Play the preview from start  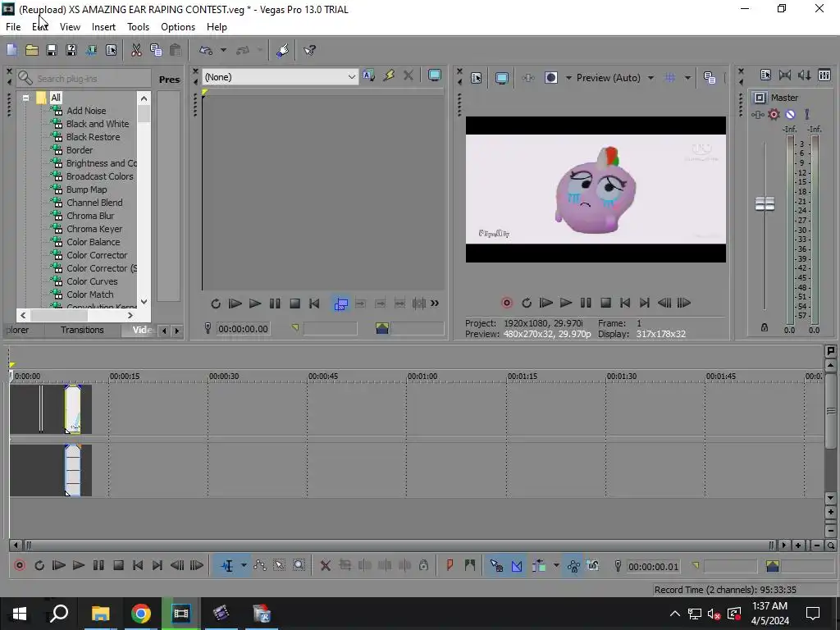[546, 303]
